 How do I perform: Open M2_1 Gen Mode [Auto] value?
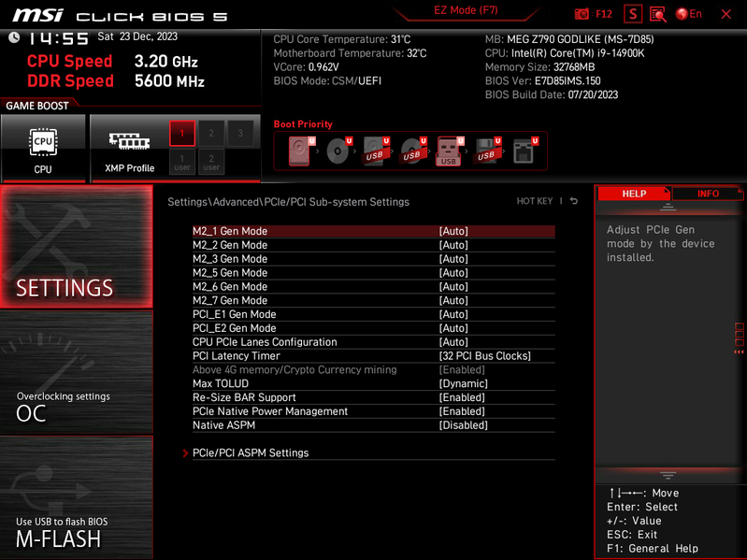(x=453, y=232)
